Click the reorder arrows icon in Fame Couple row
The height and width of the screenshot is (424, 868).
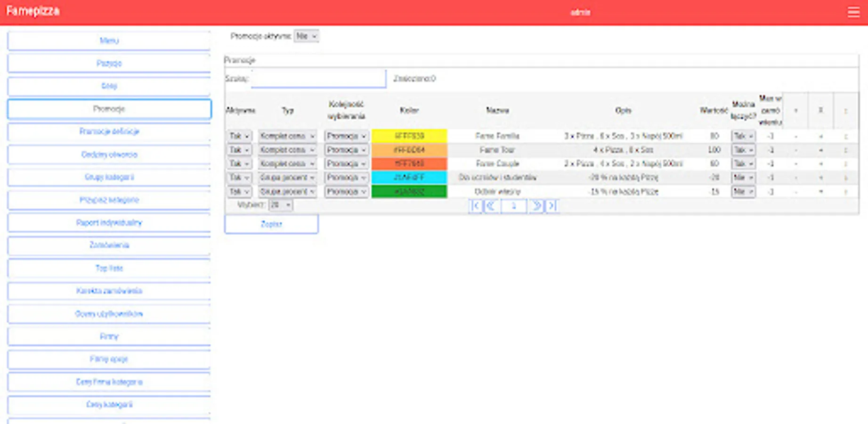click(x=846, y=164)
